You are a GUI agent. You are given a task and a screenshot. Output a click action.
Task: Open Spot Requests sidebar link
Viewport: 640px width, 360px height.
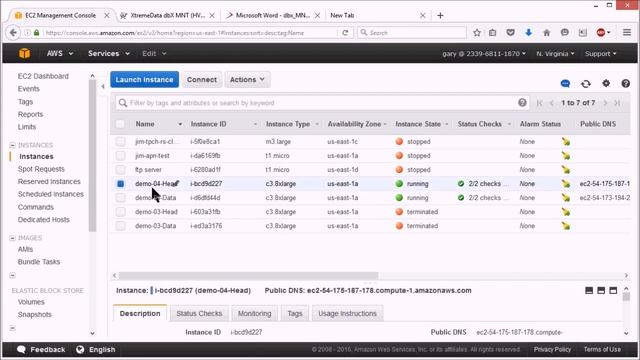(x=41, y=169)
